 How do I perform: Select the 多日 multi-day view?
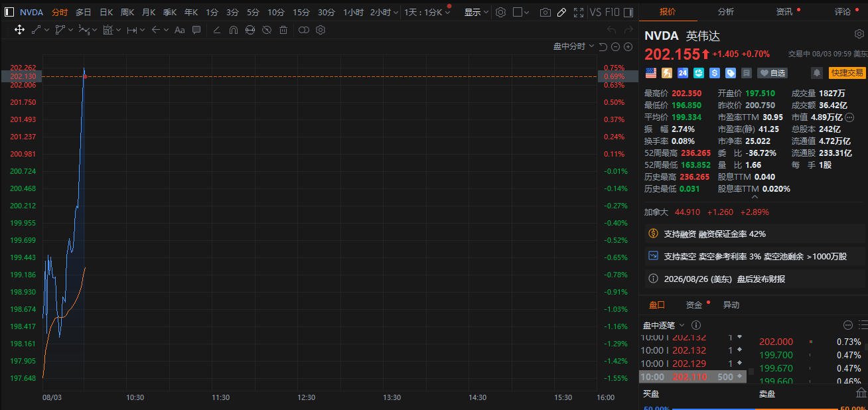point(84,12)
